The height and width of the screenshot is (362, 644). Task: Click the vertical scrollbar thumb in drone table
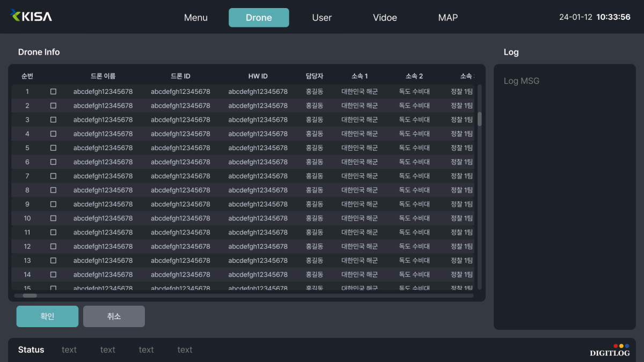click(479, 119)
